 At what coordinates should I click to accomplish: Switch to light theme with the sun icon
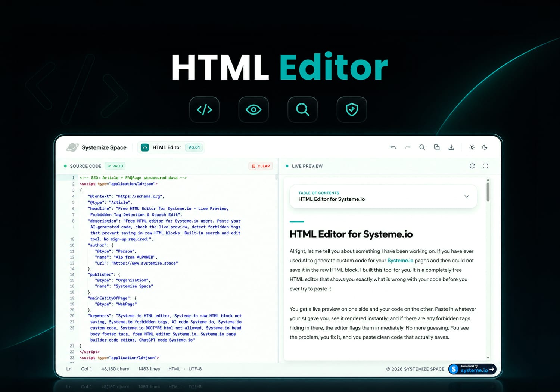point(472,147)
